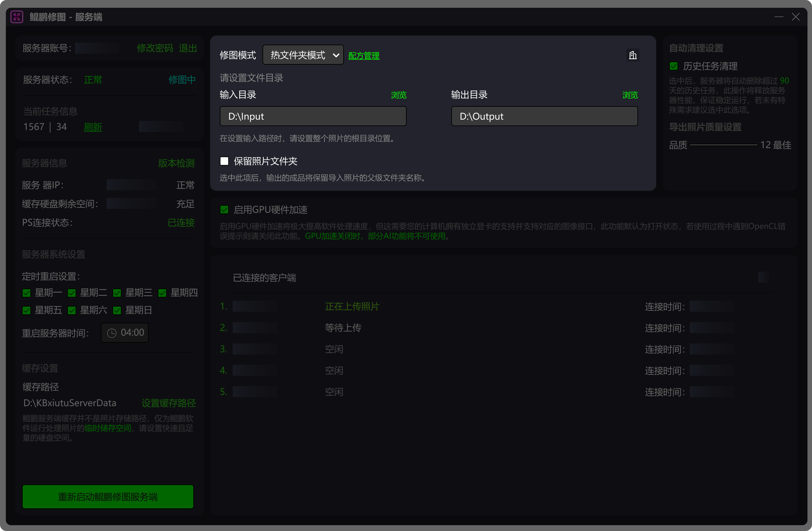812x531 pixels.
Task: Click the 90 days value in cleanup text
Action: point(785,81)
